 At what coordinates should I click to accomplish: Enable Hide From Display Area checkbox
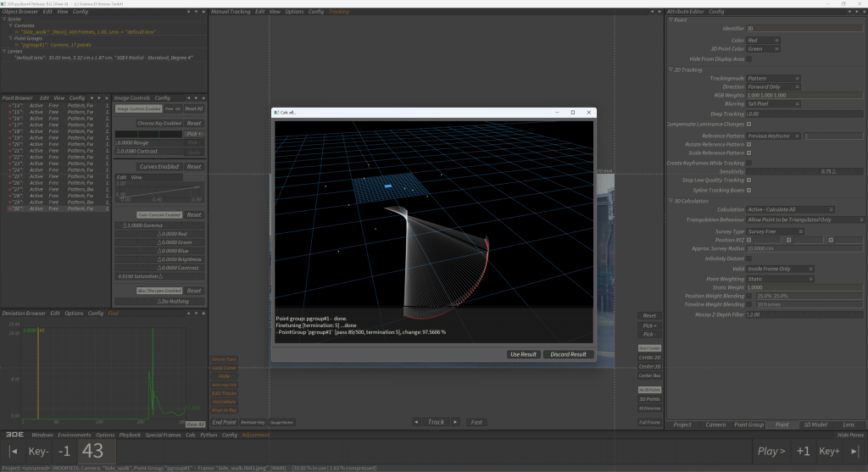point(748,58)
